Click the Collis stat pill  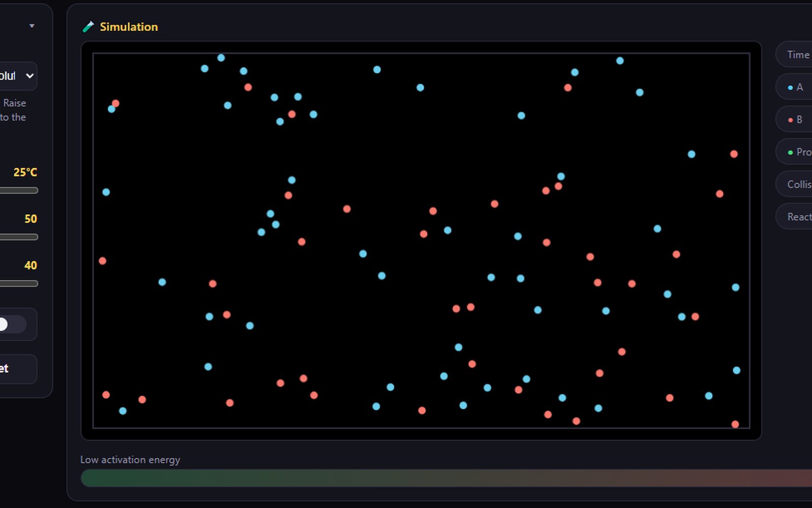coord(794,184)
